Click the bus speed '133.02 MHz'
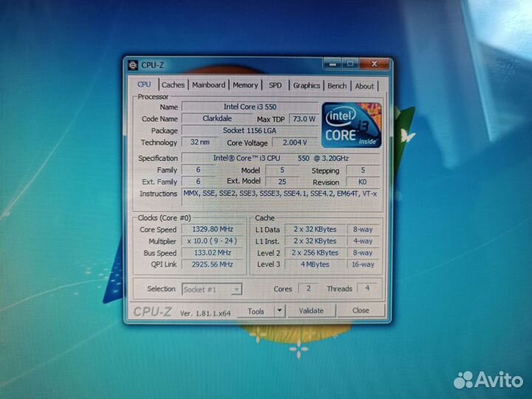532x399 pixels. 212,253
